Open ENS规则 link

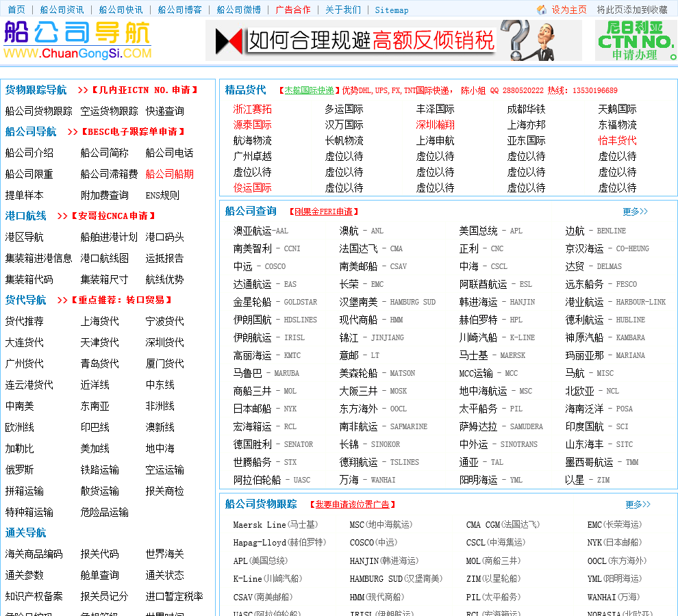[x=162, y=195]
